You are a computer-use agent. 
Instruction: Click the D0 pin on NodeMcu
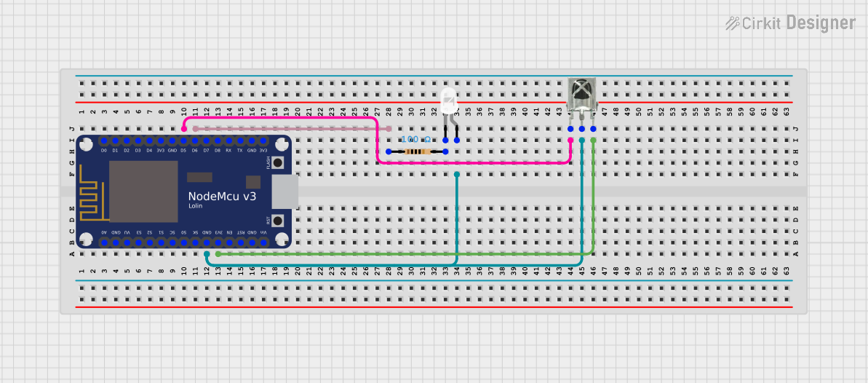104,141
